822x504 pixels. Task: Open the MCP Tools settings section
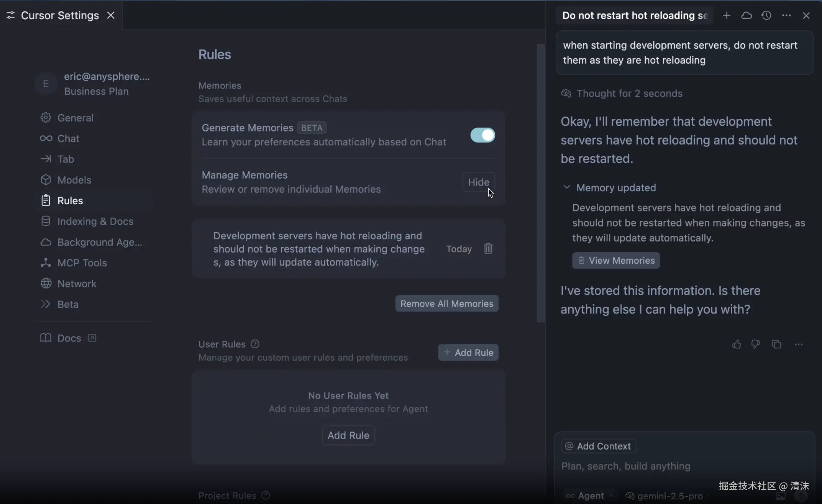[x=82, y=263]
